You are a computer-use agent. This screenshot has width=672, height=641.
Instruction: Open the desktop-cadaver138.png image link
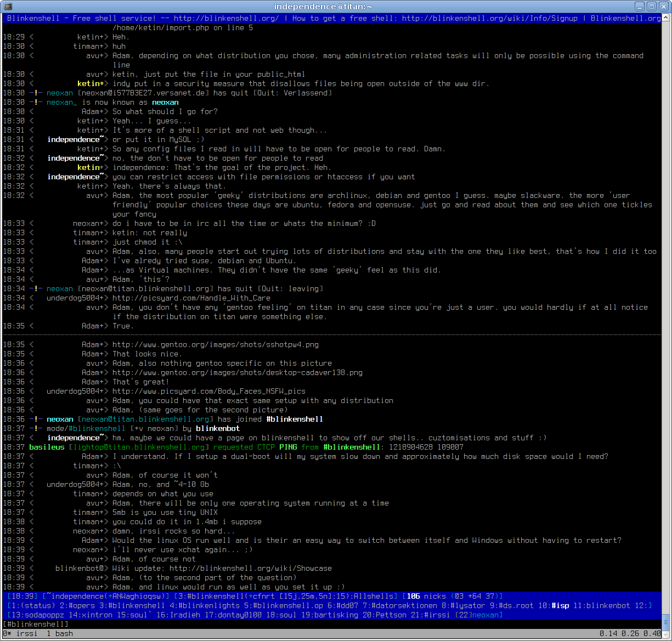pos(238,372)
